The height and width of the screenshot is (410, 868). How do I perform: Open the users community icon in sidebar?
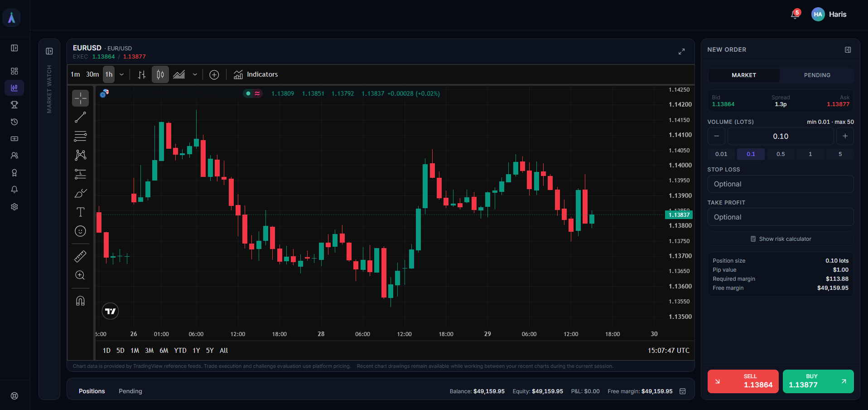[x=14, y=156]
